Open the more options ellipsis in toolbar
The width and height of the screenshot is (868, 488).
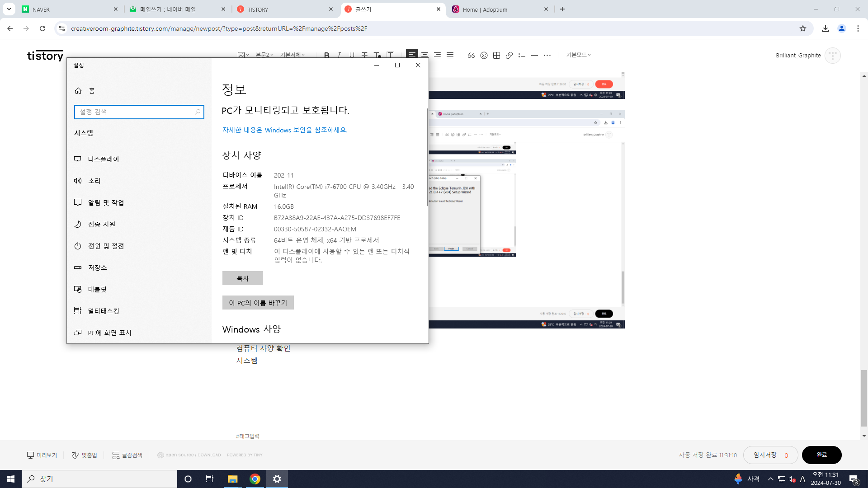click(x=547, y=55)
